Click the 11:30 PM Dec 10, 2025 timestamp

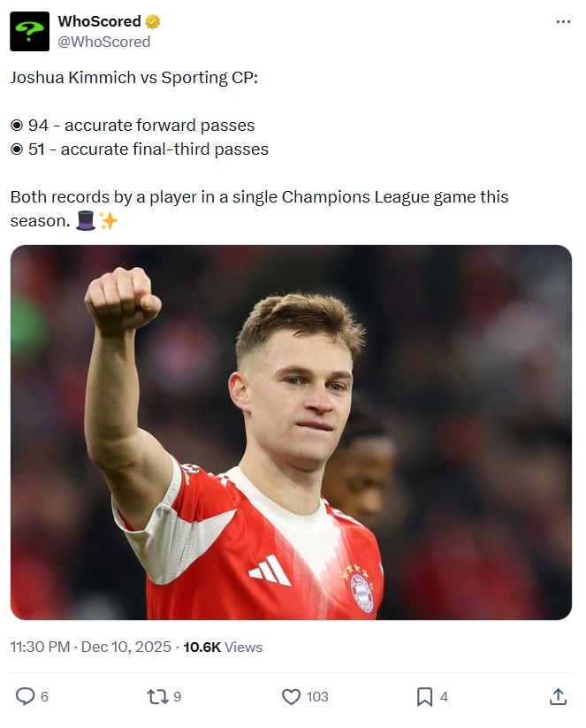pyautogui.click(x=91, y=647)
